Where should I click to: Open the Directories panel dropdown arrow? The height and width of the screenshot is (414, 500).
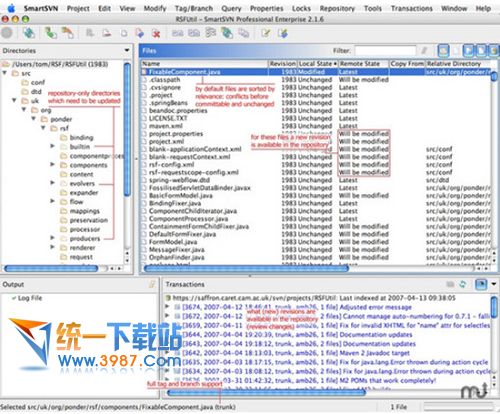pos(127,50)
